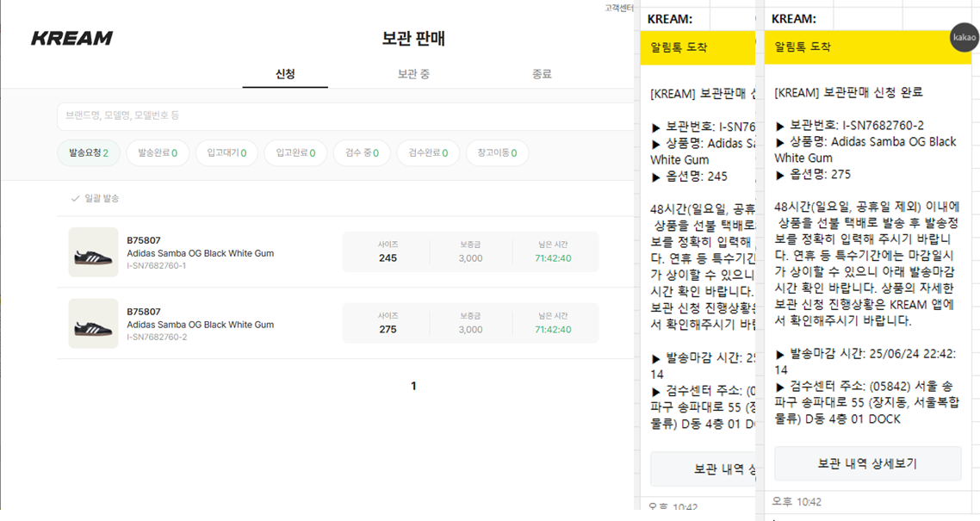Click remaining time 71:42:40 in the 275 row

(x=553, y=329)
